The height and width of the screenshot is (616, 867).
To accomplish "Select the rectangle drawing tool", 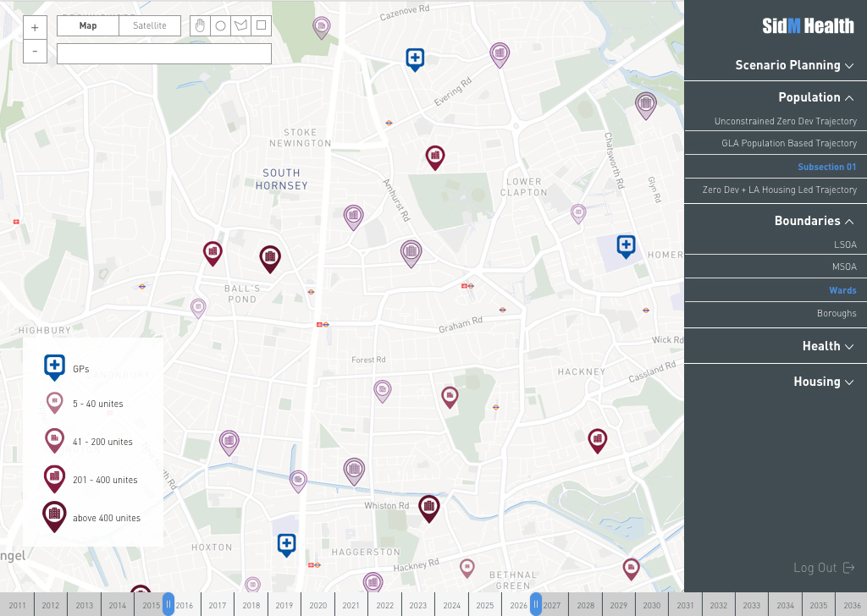I will [262, 25].
